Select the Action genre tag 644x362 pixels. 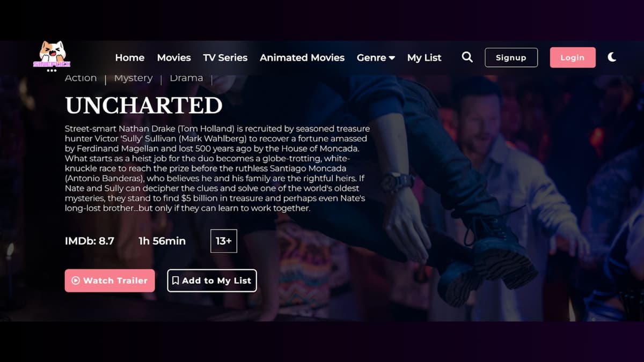pyautogui.click(x=80, y=78)
